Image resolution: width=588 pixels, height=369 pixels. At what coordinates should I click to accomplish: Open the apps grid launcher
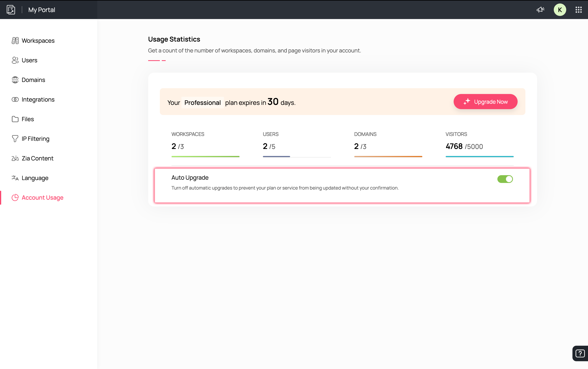tap(578, 10)
